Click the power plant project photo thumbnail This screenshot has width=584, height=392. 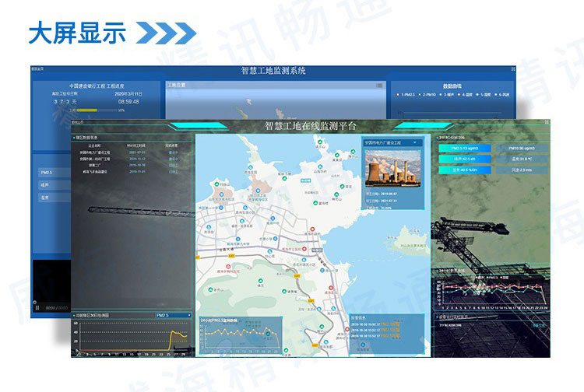pyautogui.click(x=393, y=168)
